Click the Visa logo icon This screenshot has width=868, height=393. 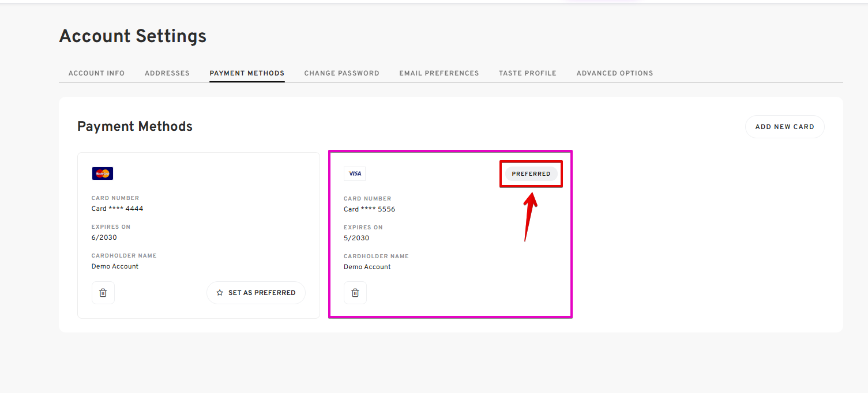click(x=355, y=173)
